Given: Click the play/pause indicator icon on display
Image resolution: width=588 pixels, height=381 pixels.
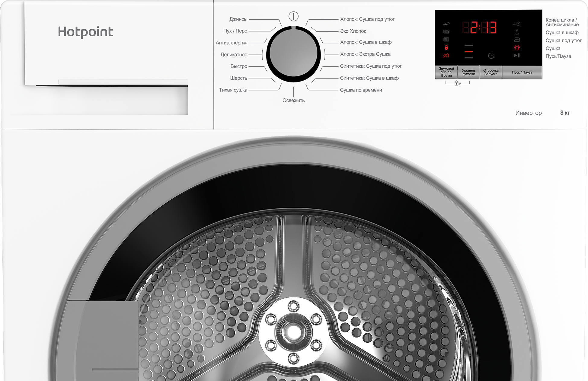Looking at the screenshot, I should [517, 56].
